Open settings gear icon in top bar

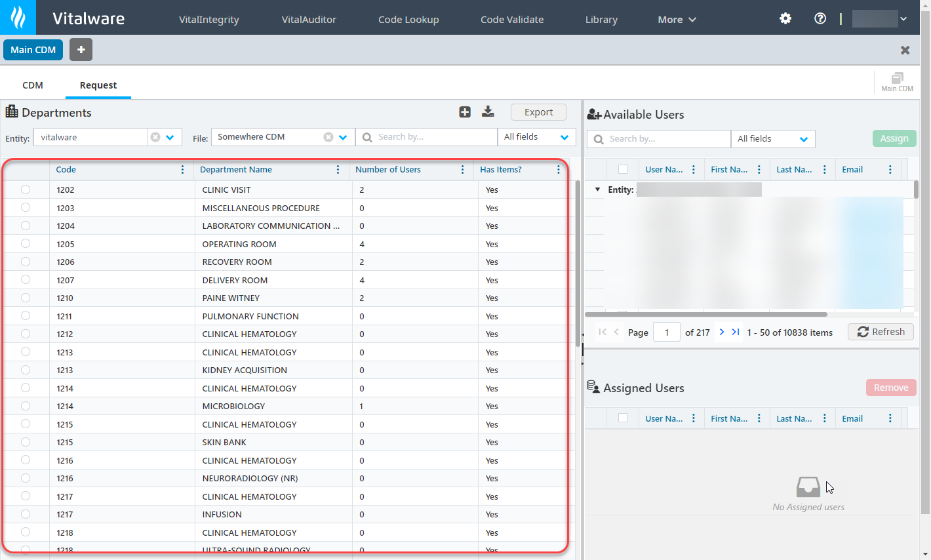pos(785,18)
